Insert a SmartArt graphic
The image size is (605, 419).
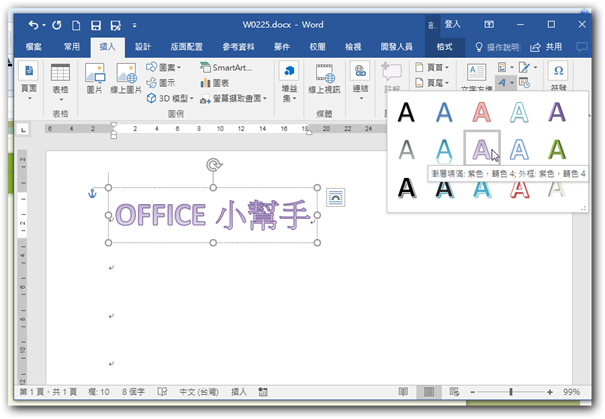coord(226,68)
